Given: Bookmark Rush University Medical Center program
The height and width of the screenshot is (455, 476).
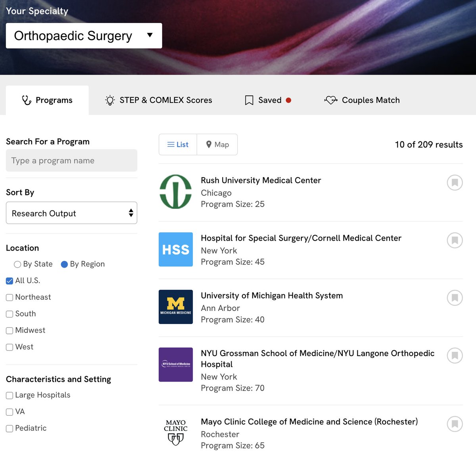Looking at the screenshot, I should point(455,183).
